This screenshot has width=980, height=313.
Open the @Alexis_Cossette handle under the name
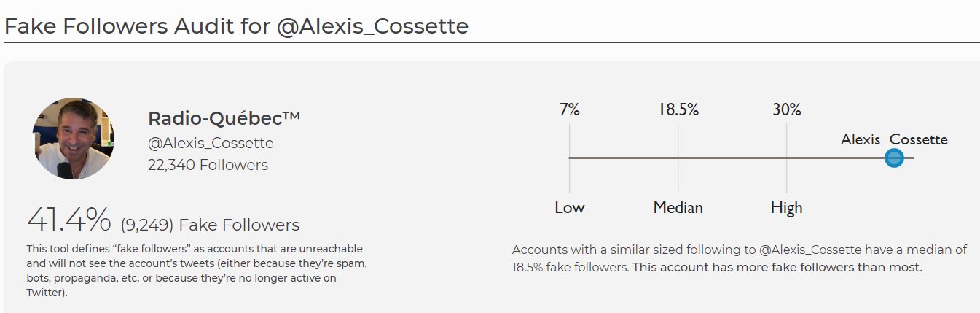pos(211,143)
